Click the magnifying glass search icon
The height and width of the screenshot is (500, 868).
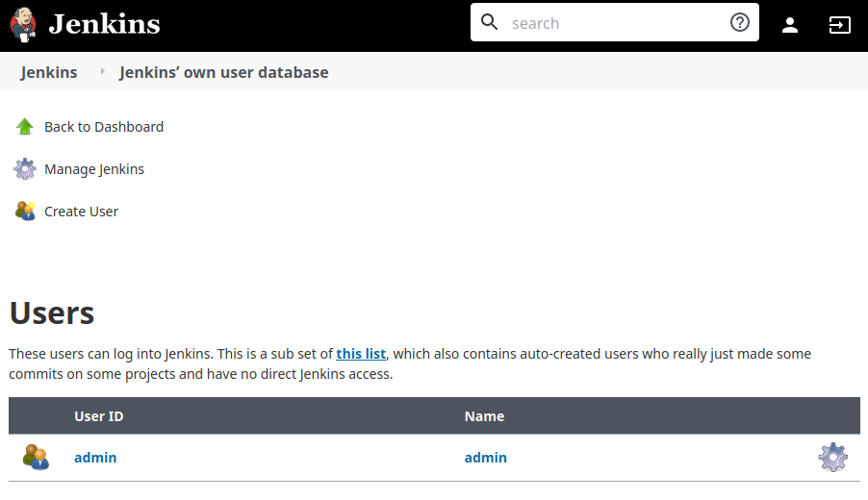coord(490,22)
